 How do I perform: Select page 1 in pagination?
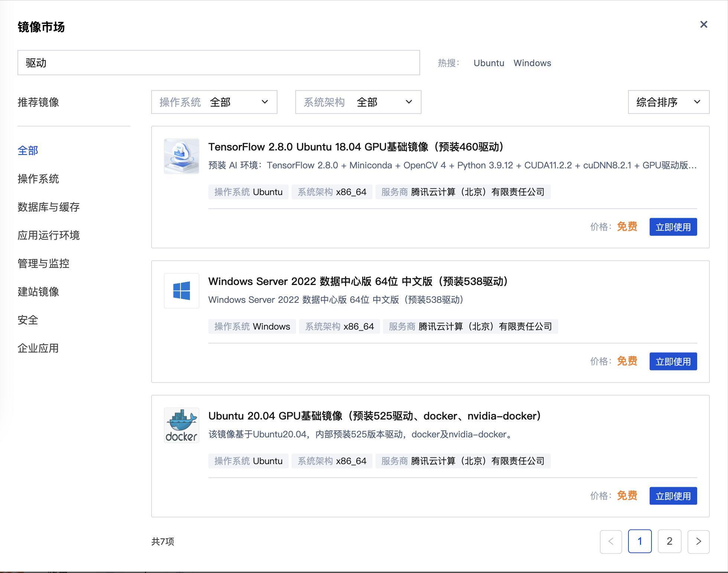pos(640,541)
